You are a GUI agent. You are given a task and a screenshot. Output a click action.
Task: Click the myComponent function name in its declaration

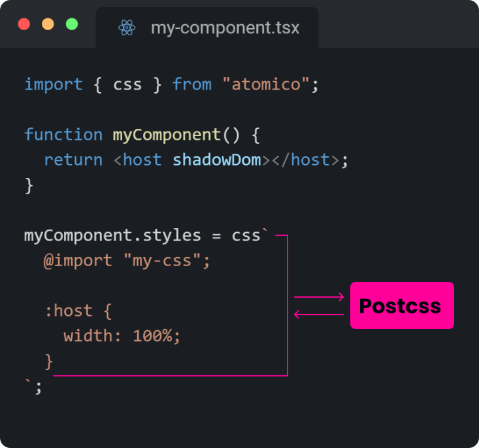pyautogui.click(x=167, y=135)
